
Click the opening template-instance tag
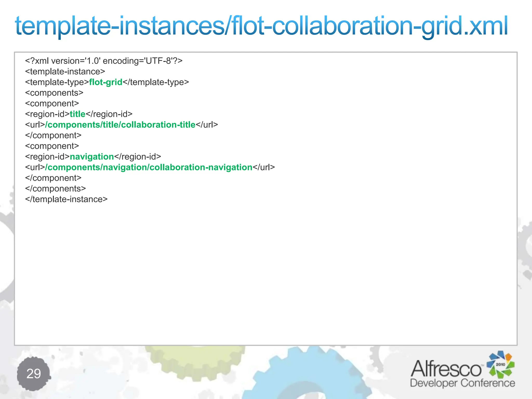(65, 72)
